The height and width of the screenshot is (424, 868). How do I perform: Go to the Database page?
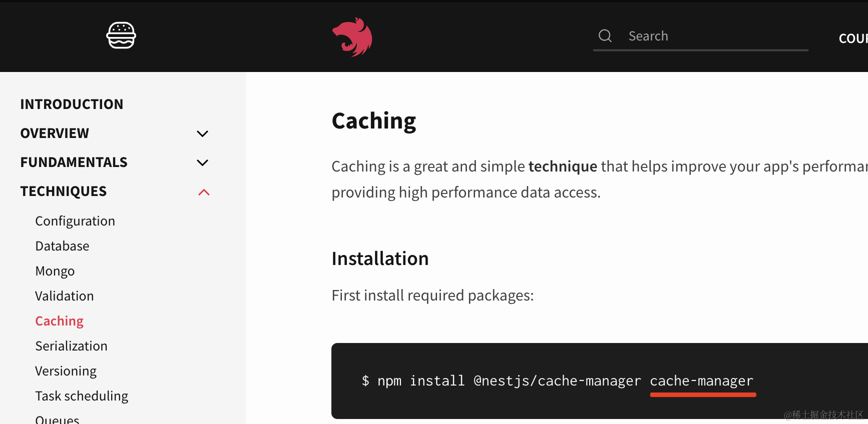[x=62, y=246]
